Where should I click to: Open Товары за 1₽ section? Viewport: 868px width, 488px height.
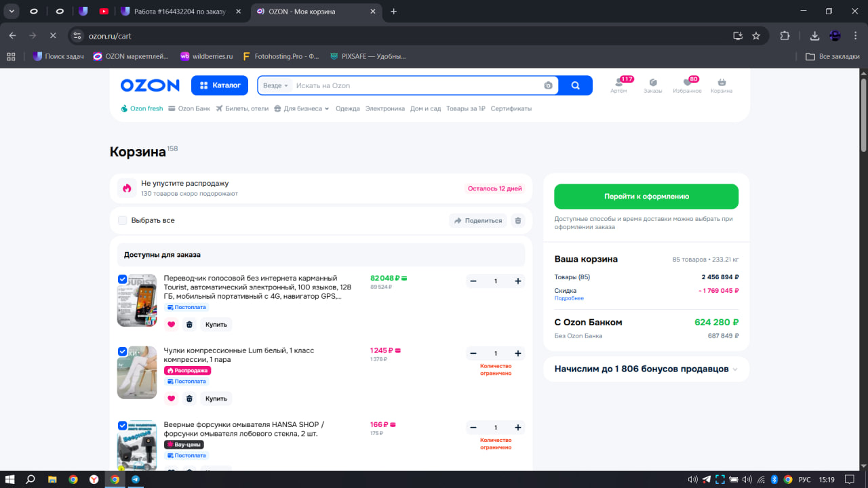point(466,108)
